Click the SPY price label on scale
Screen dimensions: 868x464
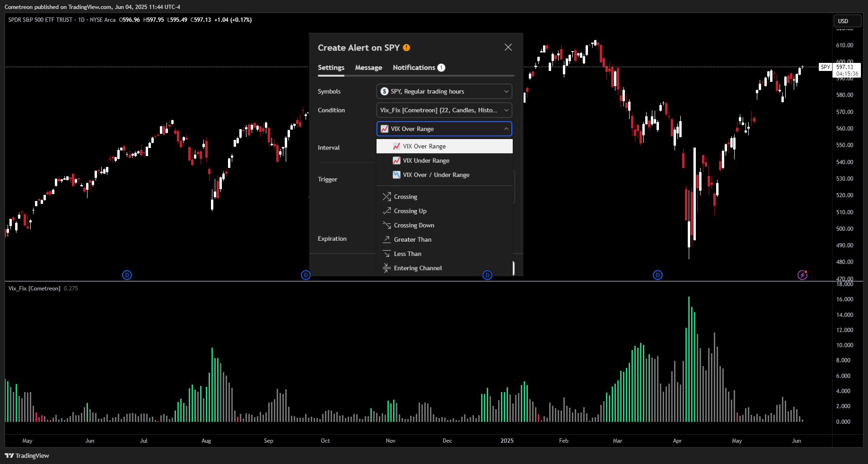click(x=825, y=67)
